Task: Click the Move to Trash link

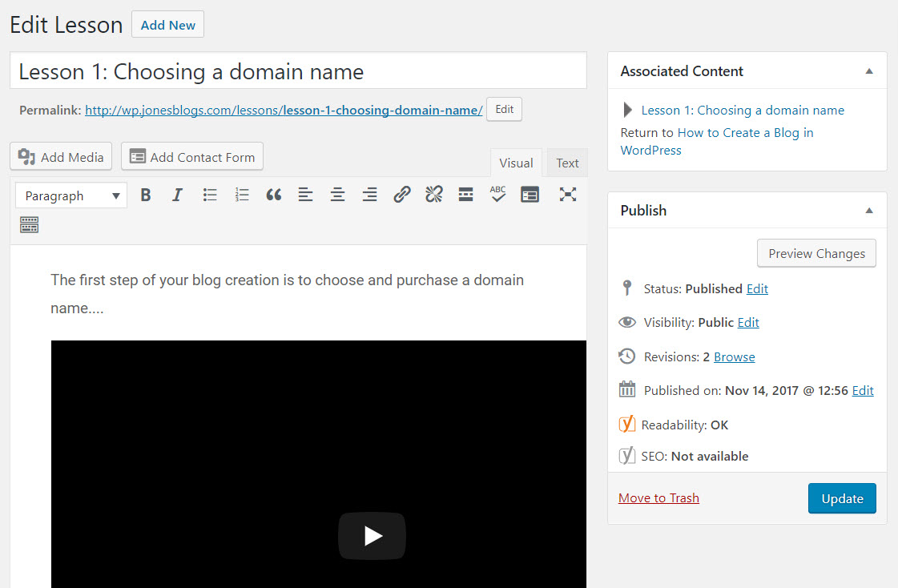Action: pyautogui.click(x=658, y=498)
